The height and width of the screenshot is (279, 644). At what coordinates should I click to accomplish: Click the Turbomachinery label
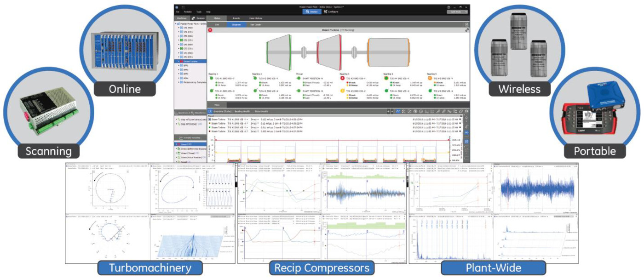(x=150, y=268)
